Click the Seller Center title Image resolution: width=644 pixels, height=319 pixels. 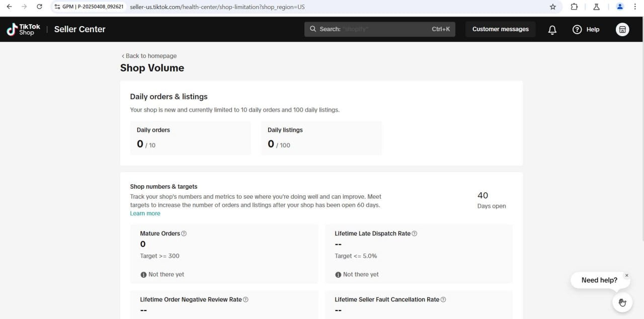pos(79,29)
